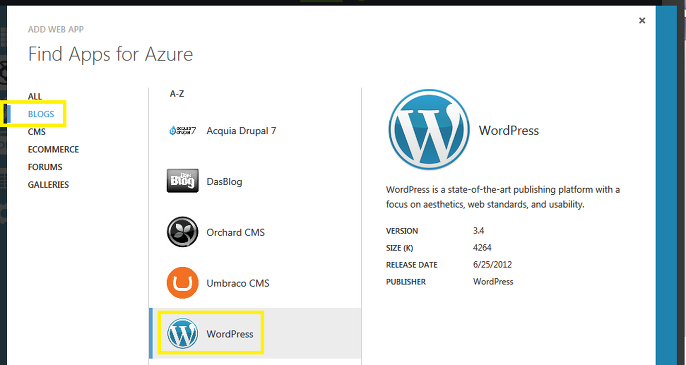Viewport: 686px width, 365px height.
Task: Click the A-Z sort header
Action: coord(177,94)
